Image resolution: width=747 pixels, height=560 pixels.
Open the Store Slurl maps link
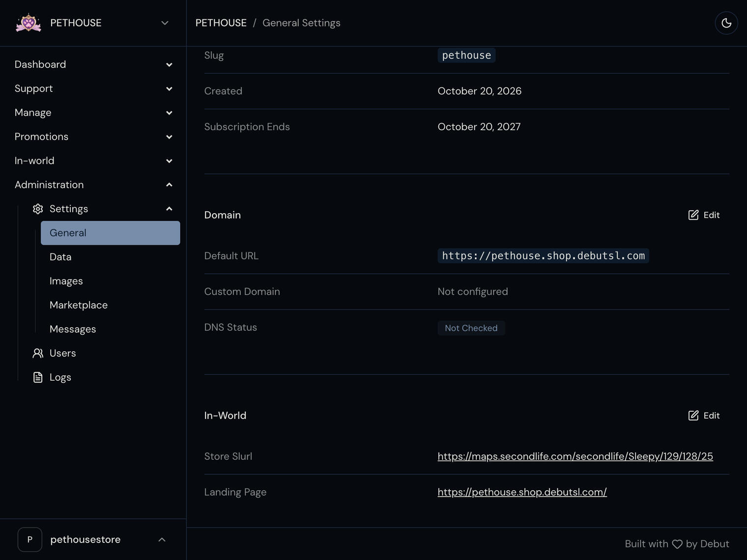tap(575, 456)
